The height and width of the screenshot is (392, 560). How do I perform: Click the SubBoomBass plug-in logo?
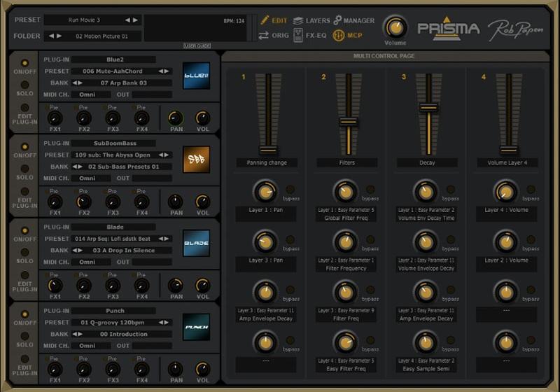pyautogui.click(x=196, y=159)
